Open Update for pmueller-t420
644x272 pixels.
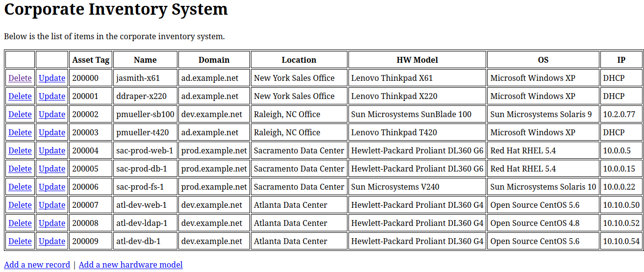point(52,132)
